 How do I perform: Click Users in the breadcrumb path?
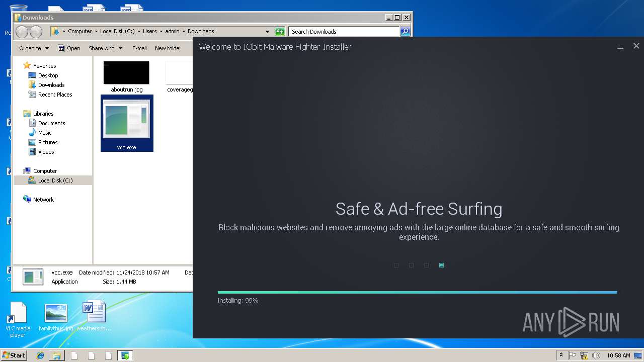click(149, 31)
